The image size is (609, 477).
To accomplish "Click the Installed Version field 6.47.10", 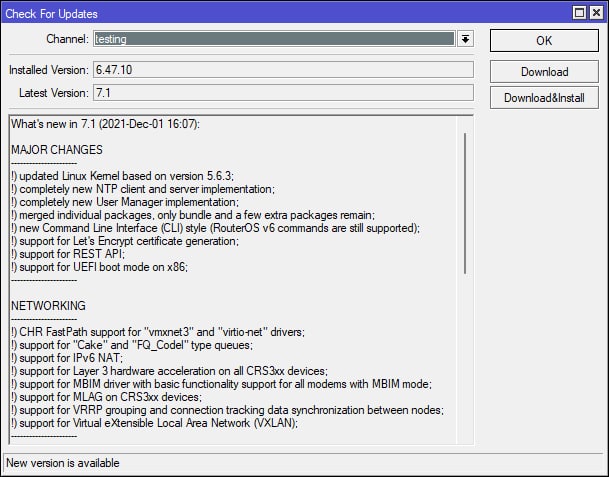I will click(283, 70).
